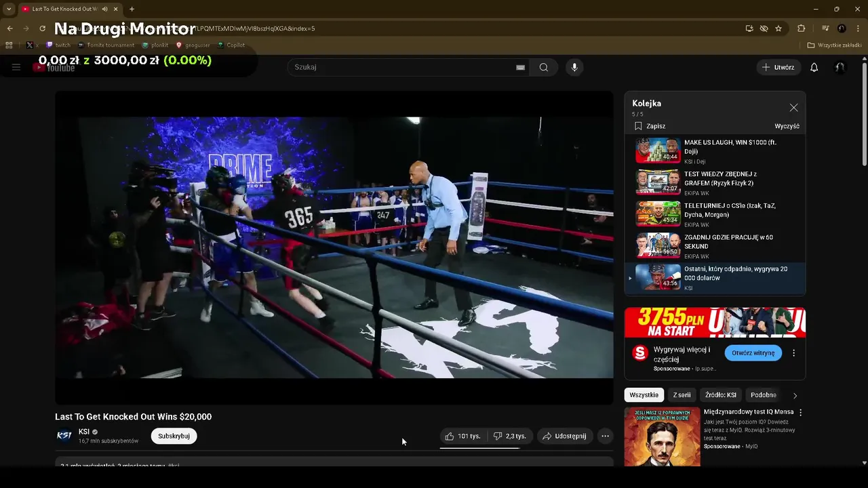Open the YouTube guide hamburger menu
This screenshot has width=868, height=488.
click(16, 67)
